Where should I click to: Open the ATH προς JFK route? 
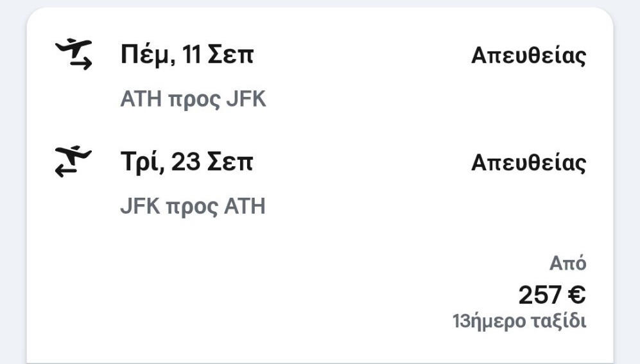tap(193, 100)
